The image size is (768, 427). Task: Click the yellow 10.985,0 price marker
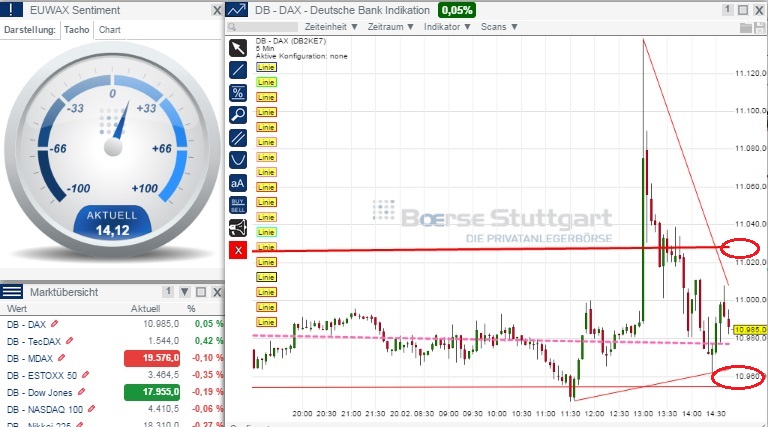750,330
